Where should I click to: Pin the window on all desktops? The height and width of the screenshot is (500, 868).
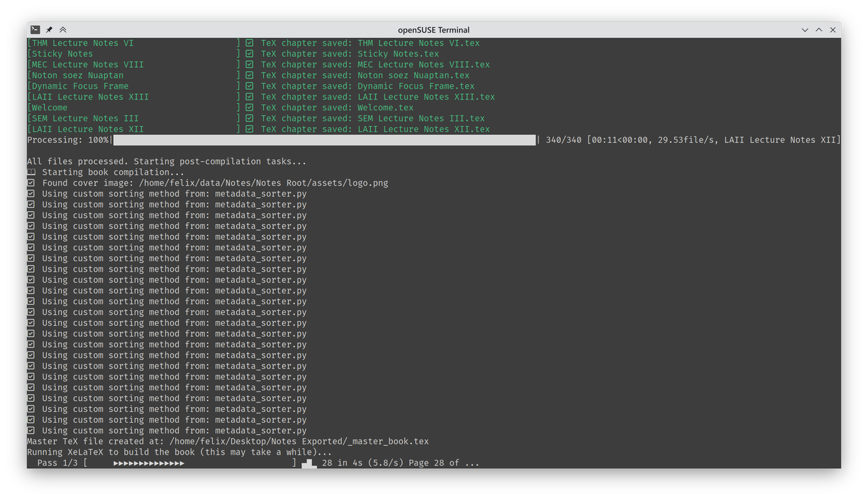pyautogui.click(x=49, y=30)
